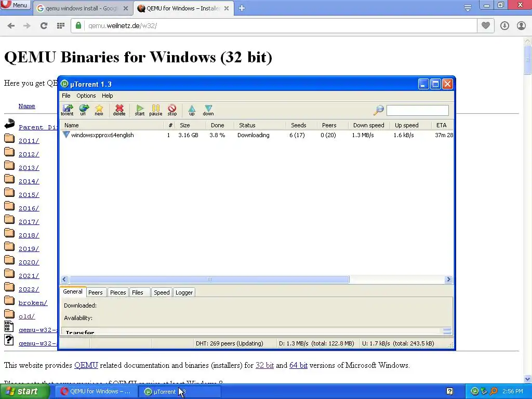The image size is (532, 399).
Task: Open the Speed Dial grid icon
Action: click(x=60, y=26)
